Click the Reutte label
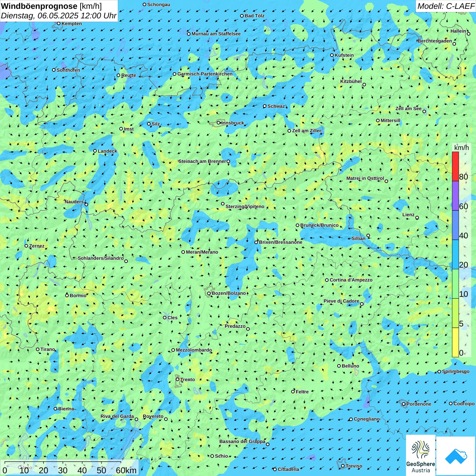This screenshot has height=476, width=476. (129, 75)
